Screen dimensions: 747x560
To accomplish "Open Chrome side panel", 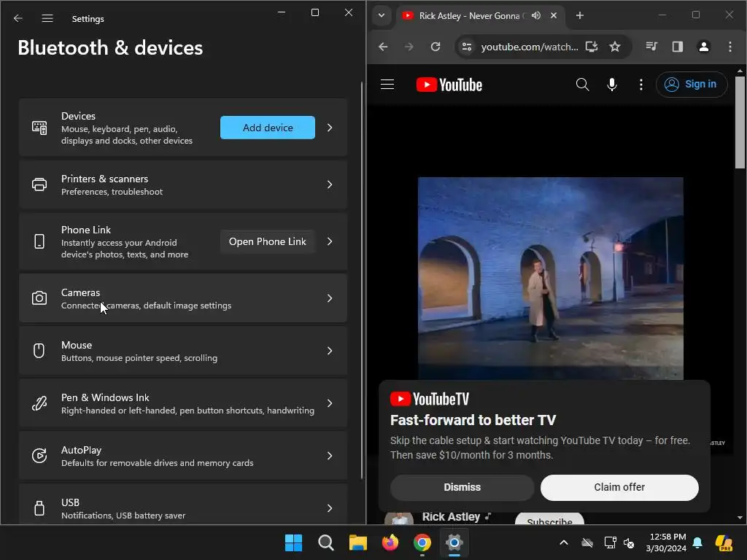I will (678, 47).
